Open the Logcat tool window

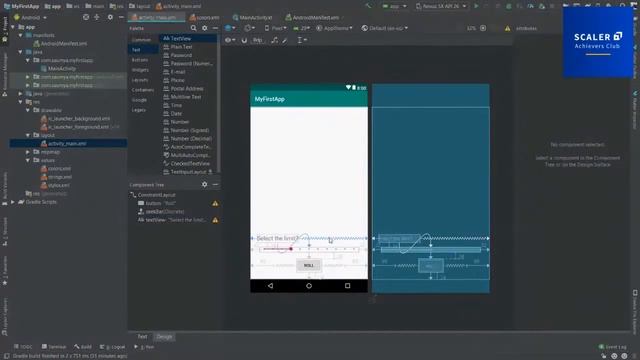[113, 347]
